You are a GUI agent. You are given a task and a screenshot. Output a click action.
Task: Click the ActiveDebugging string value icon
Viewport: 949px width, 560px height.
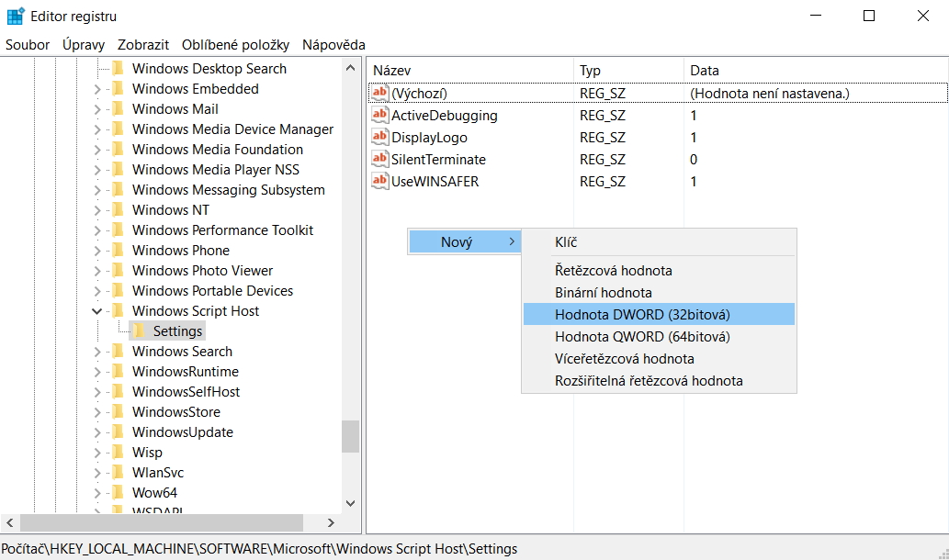380,116
